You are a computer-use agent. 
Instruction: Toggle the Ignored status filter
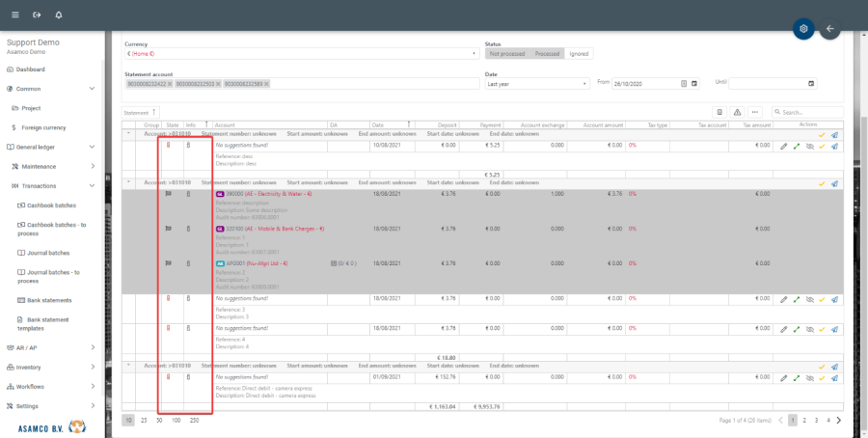coord(578,54)
